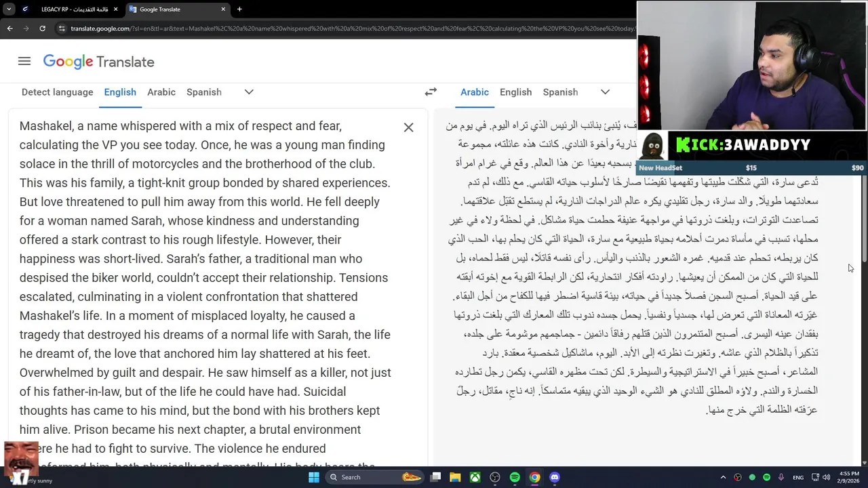Screen dimensions: 868x488
Task: Open volume control from tray
Action: pyautogui.click(x=827, y=477)
